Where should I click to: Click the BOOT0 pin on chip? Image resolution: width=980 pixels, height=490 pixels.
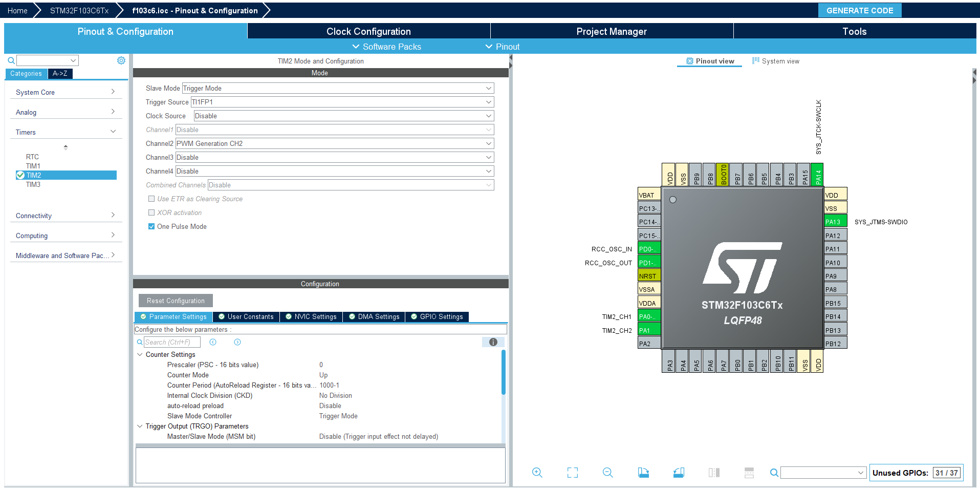pos(723,175)
